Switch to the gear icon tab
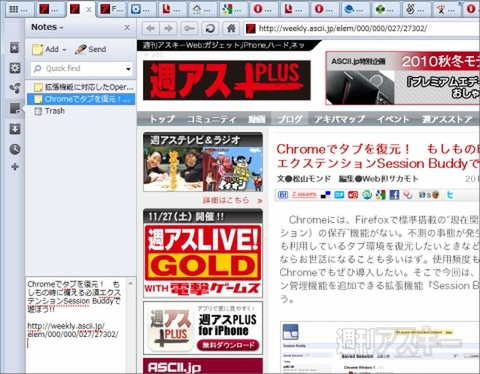The width and height of the screenshot is (480, 374). pos(140,9)
